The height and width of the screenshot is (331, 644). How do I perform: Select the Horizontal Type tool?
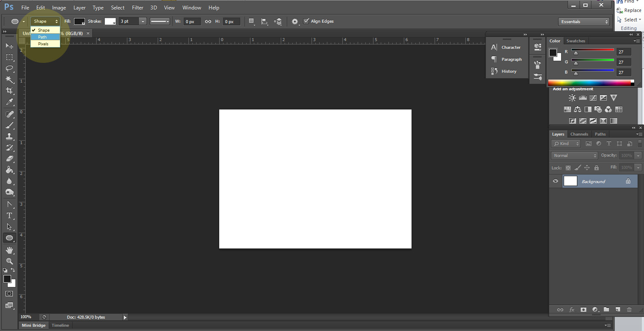tap(9, 216)
